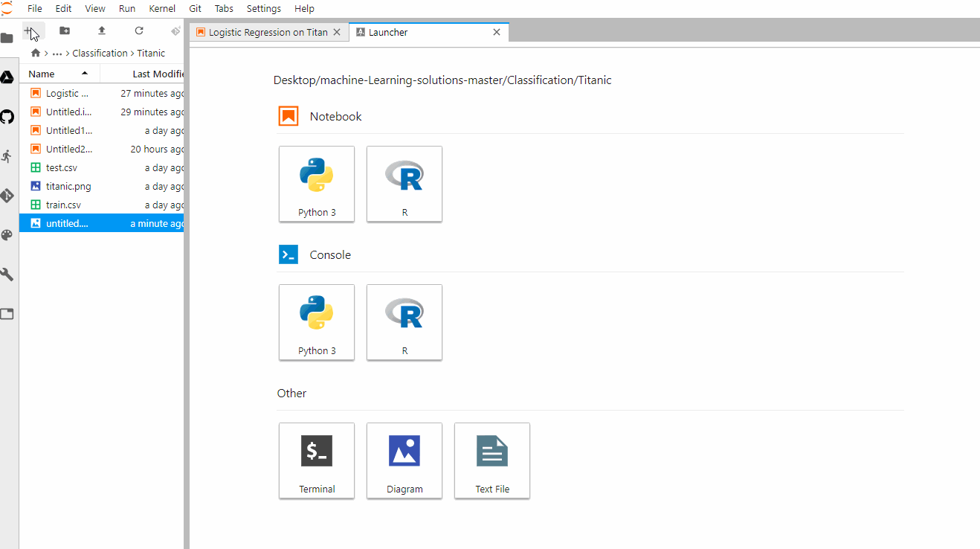The height and width of the screenshot is (549, 980).
Task: Open the Settings menu
Action: tap(264, 9)
